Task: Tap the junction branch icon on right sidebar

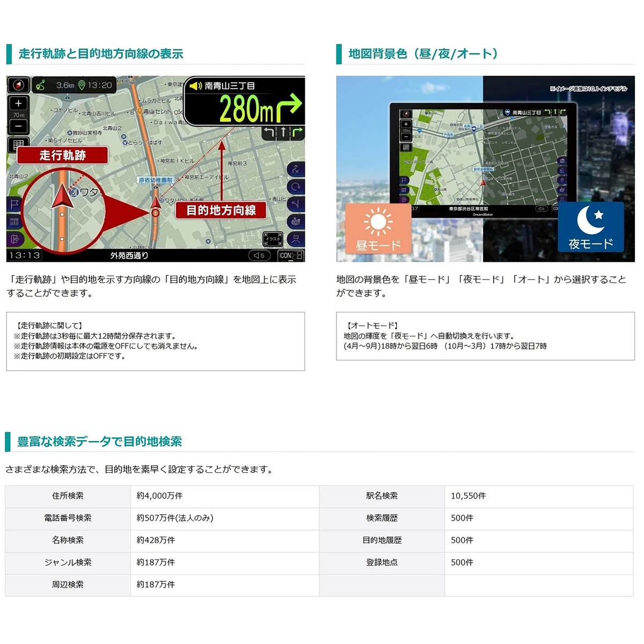Action: coord(295,204)
